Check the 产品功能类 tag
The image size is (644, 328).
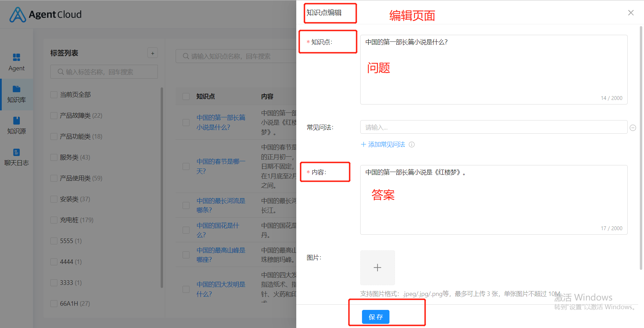pos(54,136)
